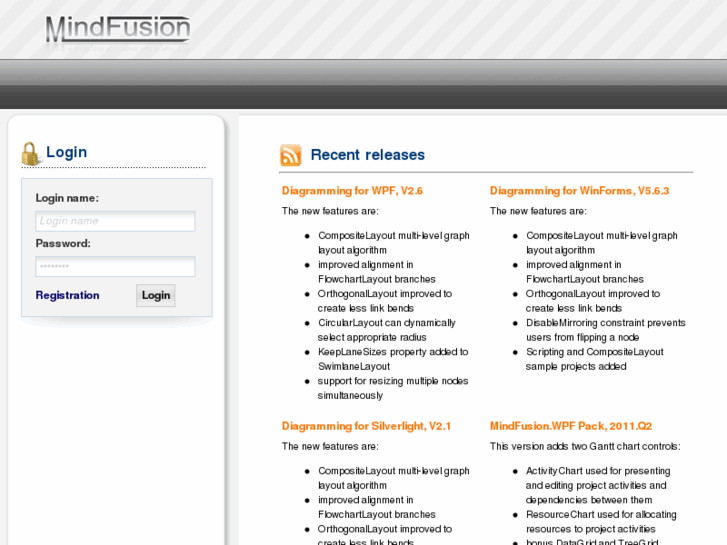Click the CompositeLayout bullet under WinForms V5.6.3

[602, 243]
